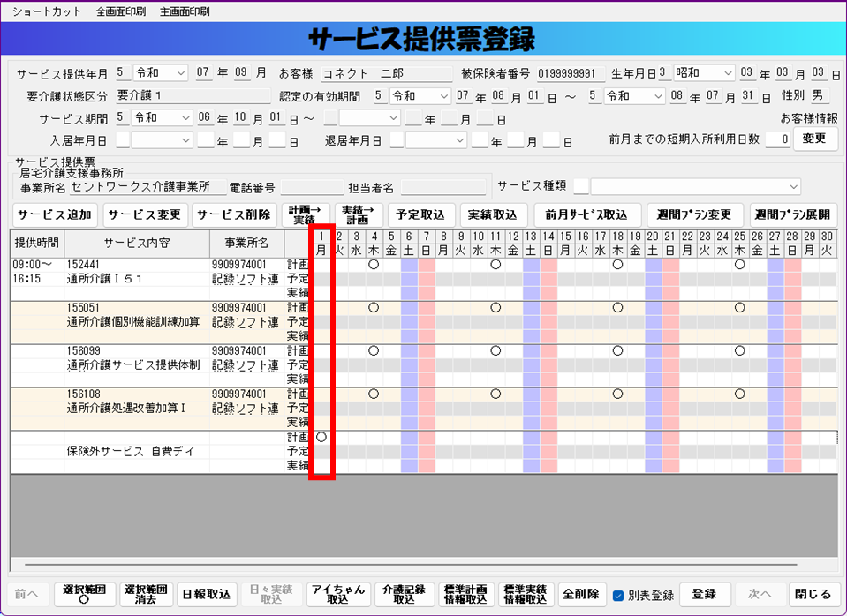Toggle the 計画 circle on day 4 for 通所介護Ⅰ５１

pyautogui.click(x=374, y=264)
